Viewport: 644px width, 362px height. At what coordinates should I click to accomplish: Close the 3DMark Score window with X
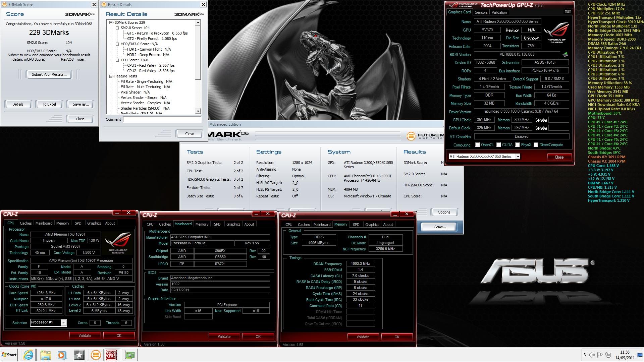94,4
